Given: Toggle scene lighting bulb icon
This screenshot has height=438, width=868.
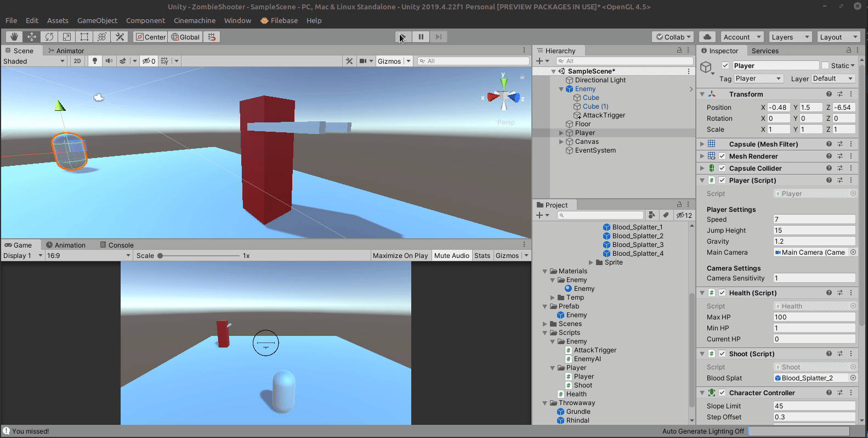Looking at the screenshot, I should (95, 61).
